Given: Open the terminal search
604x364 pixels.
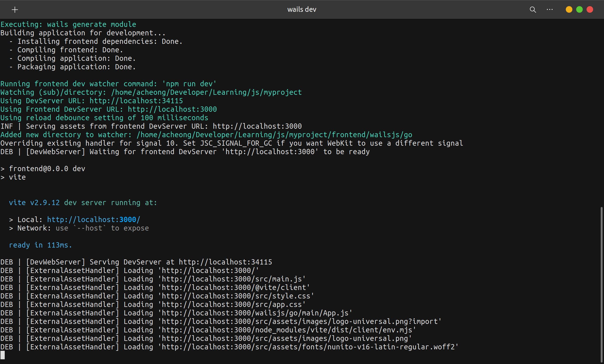Looking at the screenshot, I should [x=533, y=10].
